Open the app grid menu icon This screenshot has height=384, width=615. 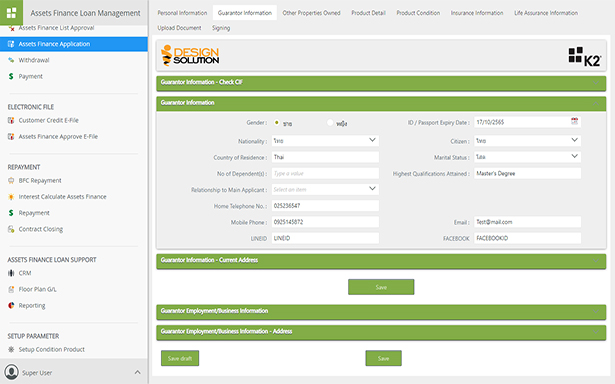tap(11, 13)
